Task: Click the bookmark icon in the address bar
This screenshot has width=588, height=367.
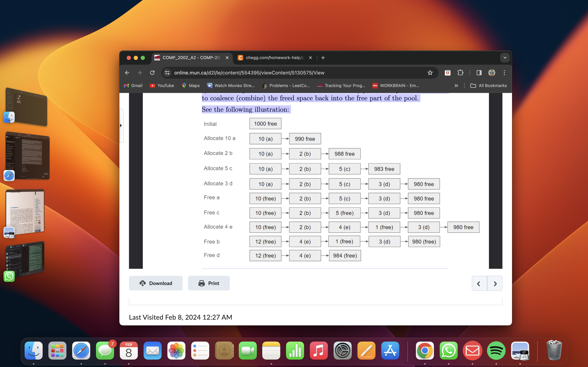Action: click(430, 72)
